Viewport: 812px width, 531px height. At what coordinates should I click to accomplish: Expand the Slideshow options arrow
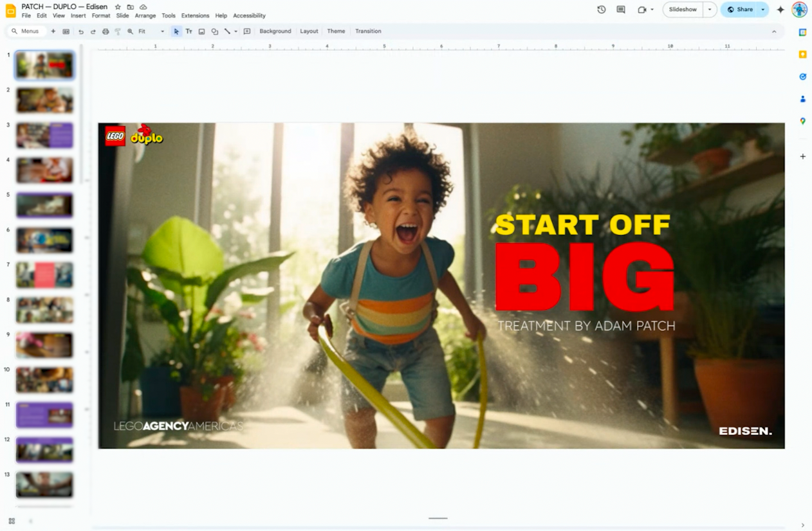click(710, 10)
